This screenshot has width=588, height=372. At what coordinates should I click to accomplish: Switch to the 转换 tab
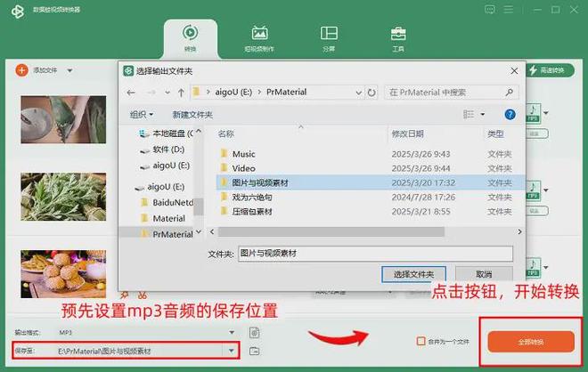click(190, 39)
